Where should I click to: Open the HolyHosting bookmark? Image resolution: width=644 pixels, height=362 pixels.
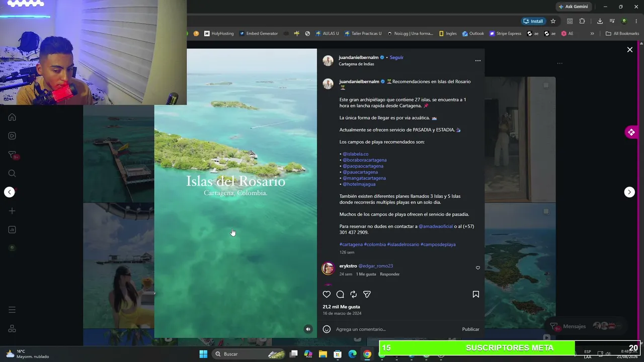point(219,34)
